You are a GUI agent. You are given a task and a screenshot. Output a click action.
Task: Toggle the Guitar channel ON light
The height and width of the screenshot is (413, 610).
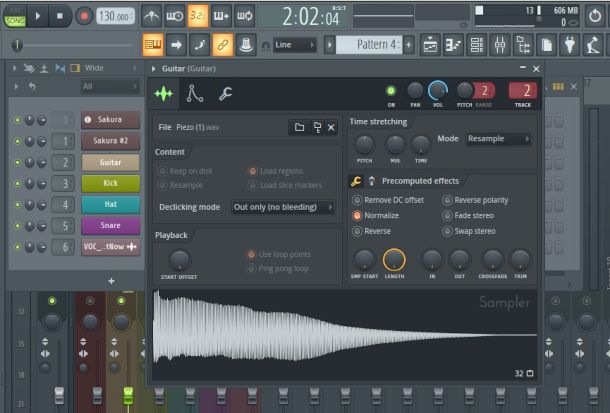pos(391,91)
